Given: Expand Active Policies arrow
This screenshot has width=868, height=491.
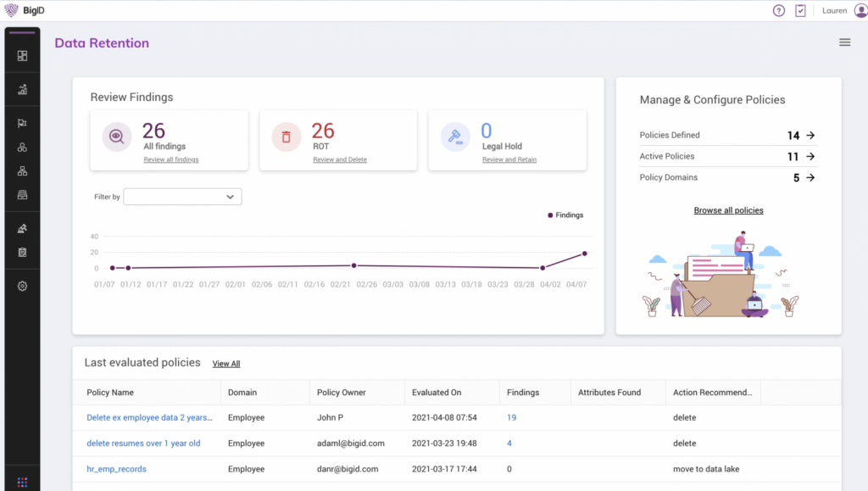Looking at the screenshot, I should coord(810,156).
